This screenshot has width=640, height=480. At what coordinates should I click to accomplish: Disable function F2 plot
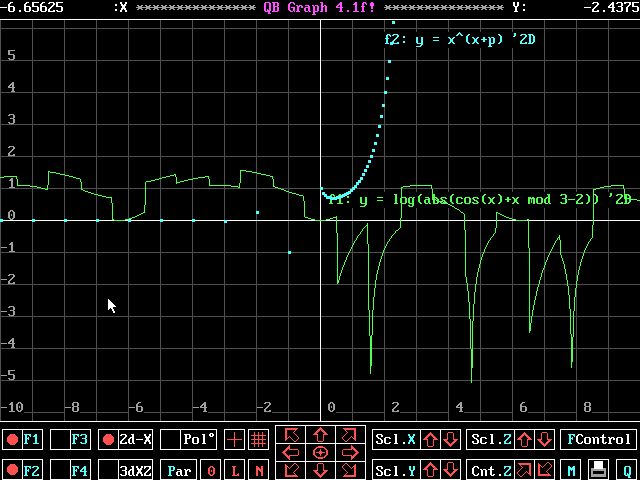tap(22, 470)
